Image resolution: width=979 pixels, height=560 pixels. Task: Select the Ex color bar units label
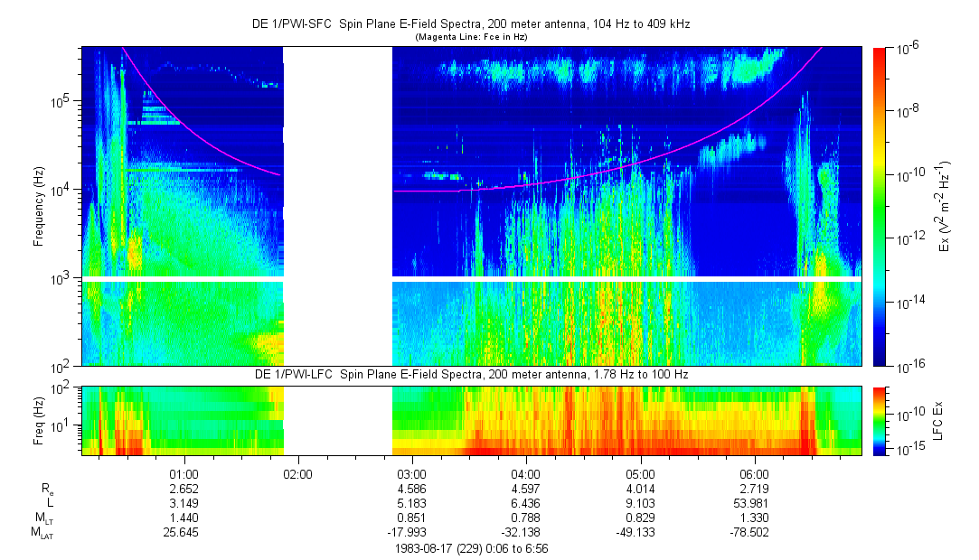(x=945, y=206)
